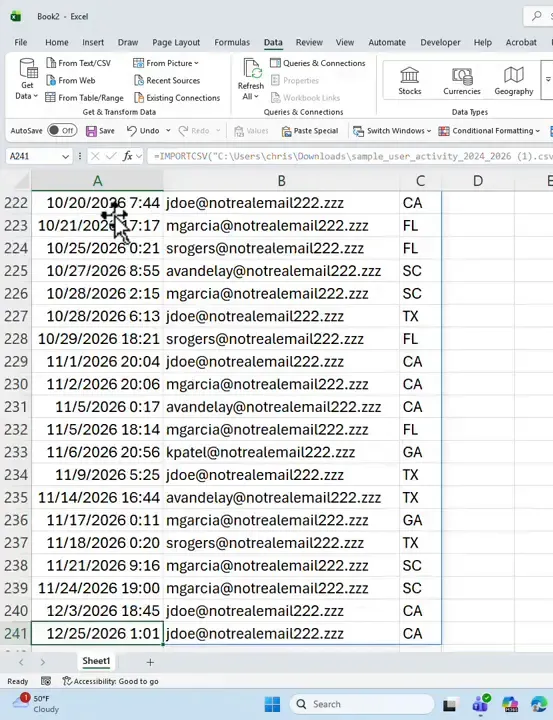The image size is (553, 720).
Task: Switch to the Acrobat tab
Action: (521, 42)
